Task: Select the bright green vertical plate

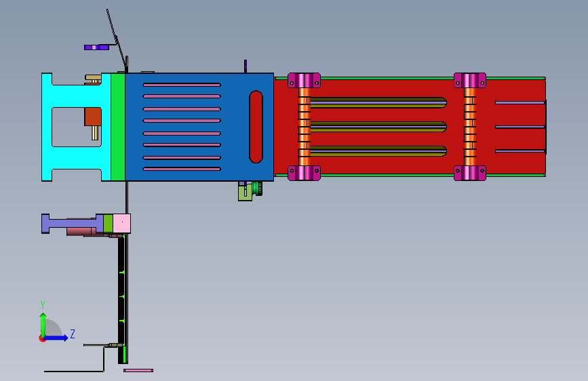Action: point(118,127)
